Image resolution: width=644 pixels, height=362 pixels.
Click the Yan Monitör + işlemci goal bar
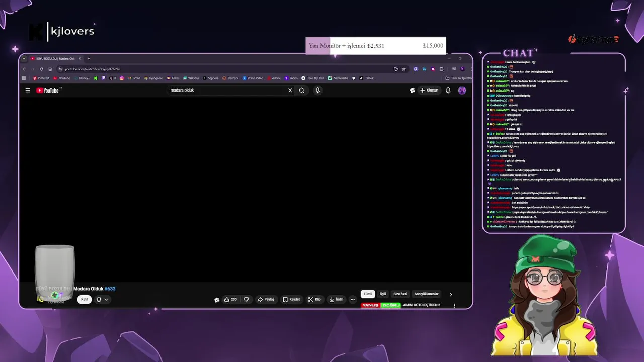click(x=376, y=46)
